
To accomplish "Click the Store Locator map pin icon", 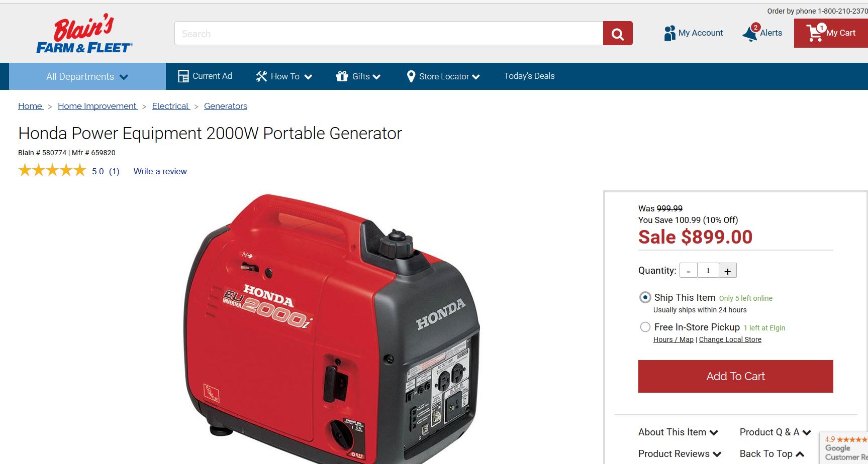I will coord(411,76).
